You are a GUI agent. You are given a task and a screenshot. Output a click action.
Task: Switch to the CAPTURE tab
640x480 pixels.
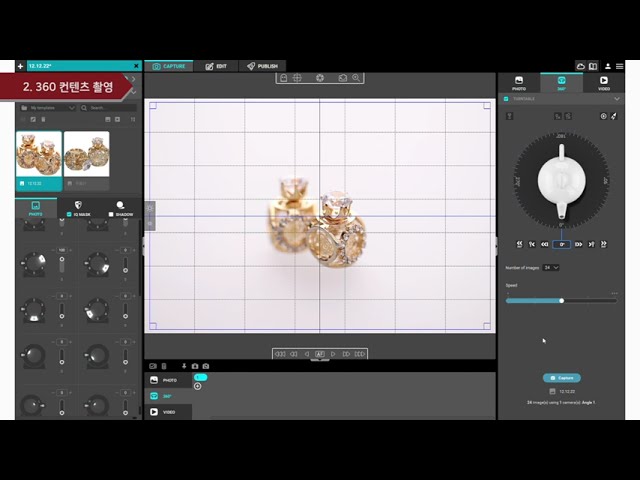[x=169, y=66]
